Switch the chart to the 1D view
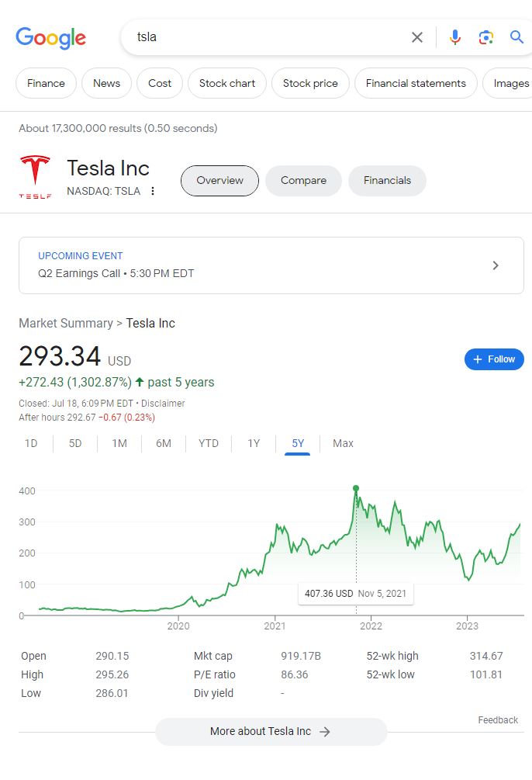 pos(30,442)
